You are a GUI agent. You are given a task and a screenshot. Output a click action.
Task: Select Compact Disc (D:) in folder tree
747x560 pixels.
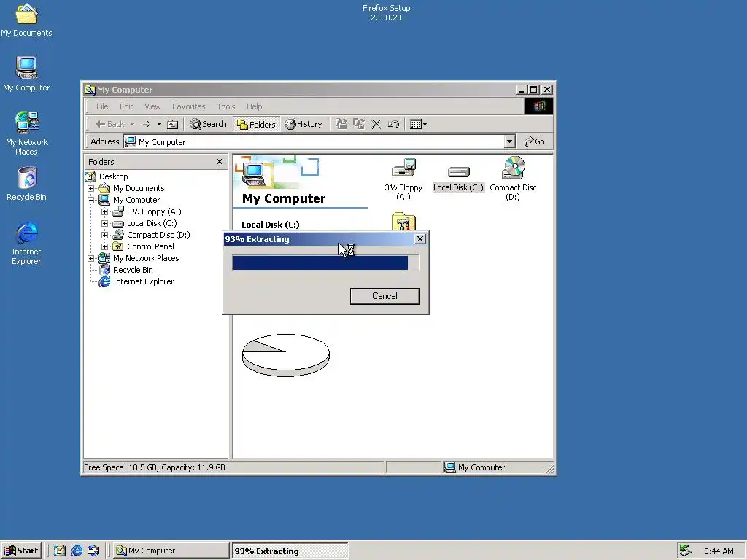pyautogui.click(x=158, y=235)
